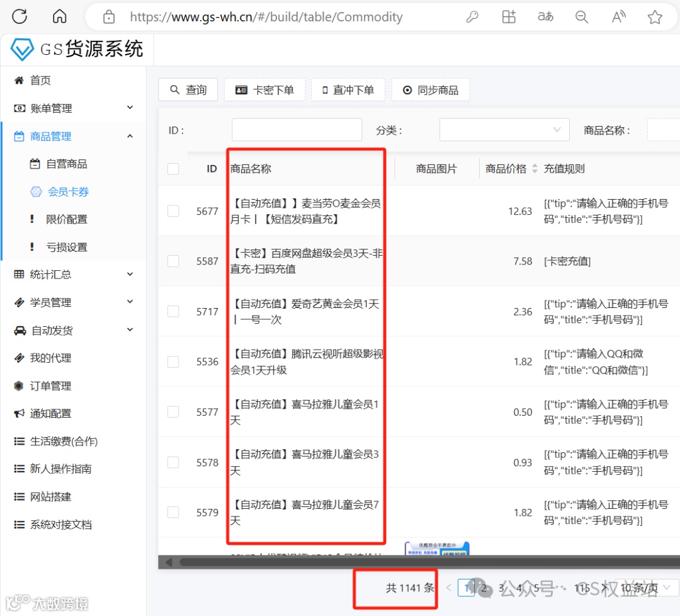Expand the 统计汇总 submenu chevron
Viewport: 680px width, 616px height.
coord(130,274)
